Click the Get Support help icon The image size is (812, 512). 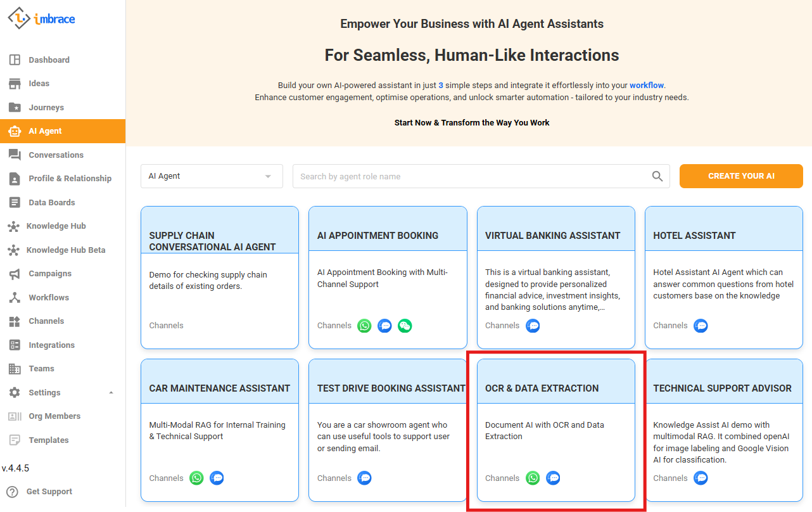click(12, 492)
